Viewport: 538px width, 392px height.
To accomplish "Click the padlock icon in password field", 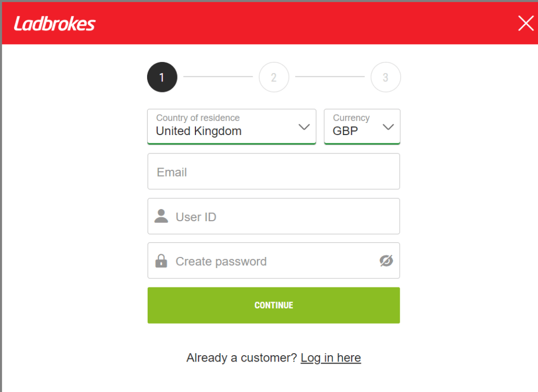I will pyautogui.click(x=161, y=261).
